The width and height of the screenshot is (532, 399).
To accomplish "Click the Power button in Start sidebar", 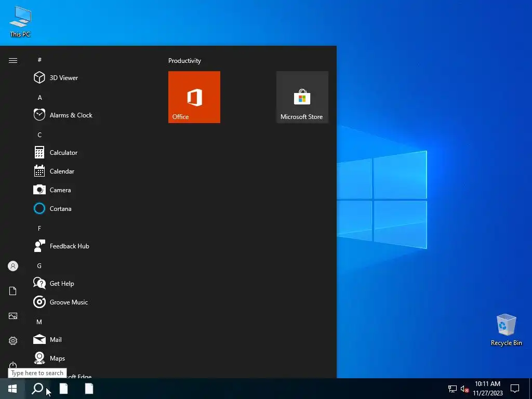I will [x=13, y=365].
